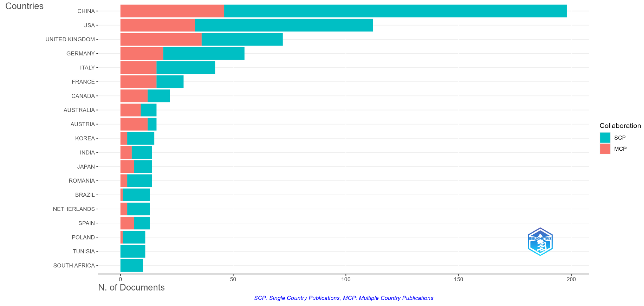Image resolution: width=644 pixels, height=306 pixels.
Task: Click USA's teal SCP bar
Action: tap(284, 25)
